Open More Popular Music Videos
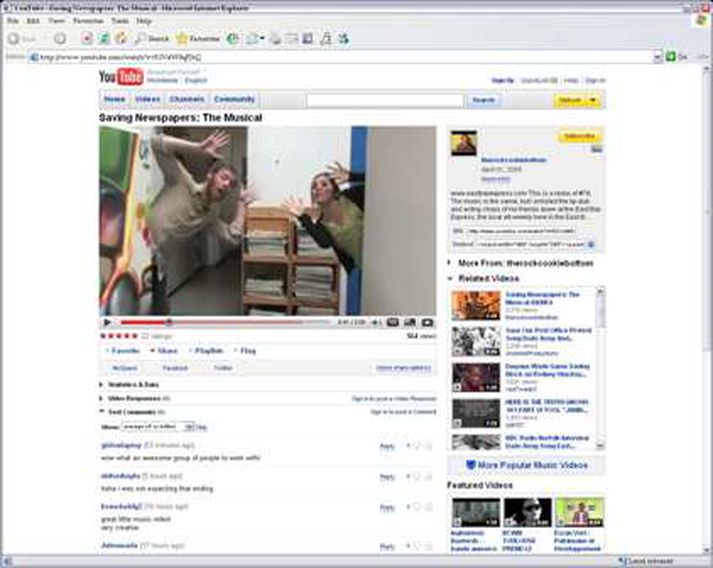The height and width of the screenshot is (568, 713). tap(527, 465)
